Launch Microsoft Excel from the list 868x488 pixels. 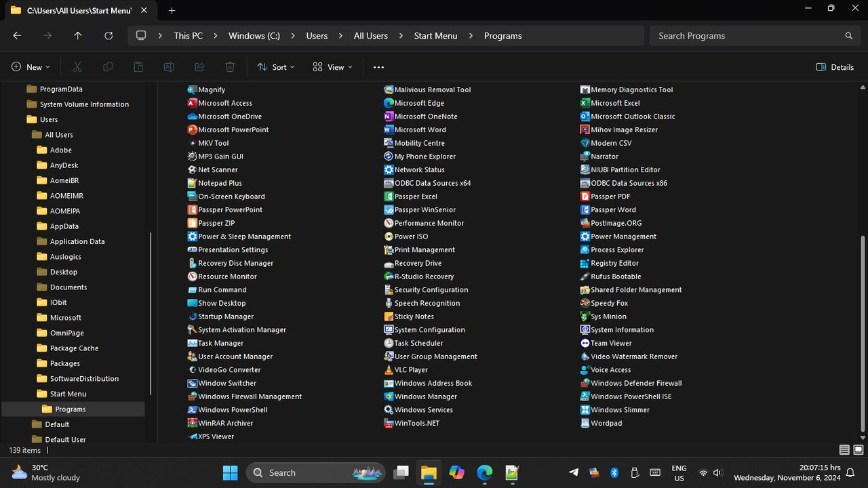585,103
